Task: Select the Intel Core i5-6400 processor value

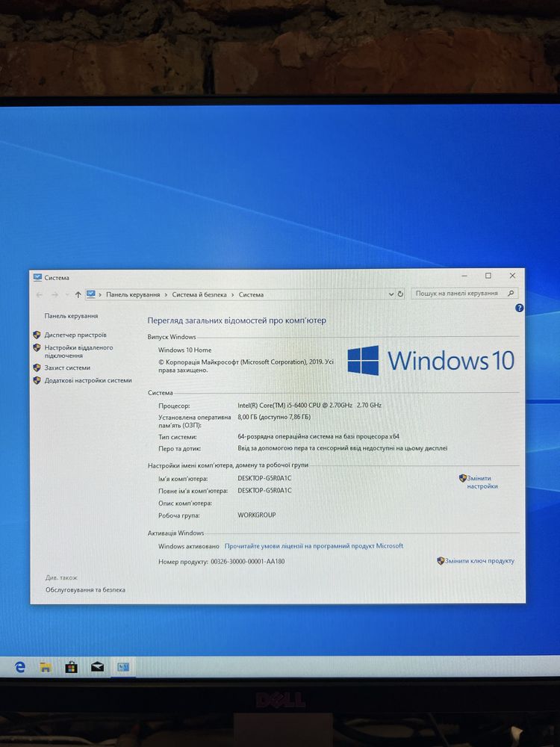Action: coord(310,405)
